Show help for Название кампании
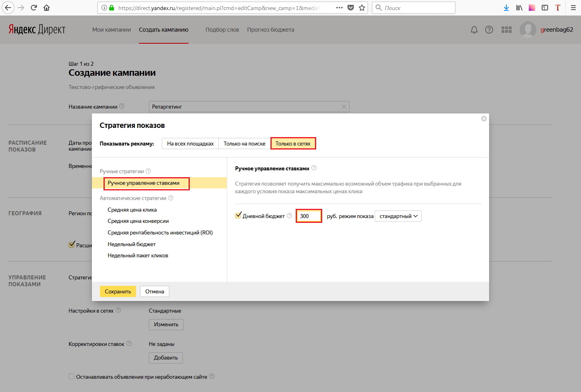Image resolution: width=581 pixels, height=392 pixels. (x=122, y=106)
